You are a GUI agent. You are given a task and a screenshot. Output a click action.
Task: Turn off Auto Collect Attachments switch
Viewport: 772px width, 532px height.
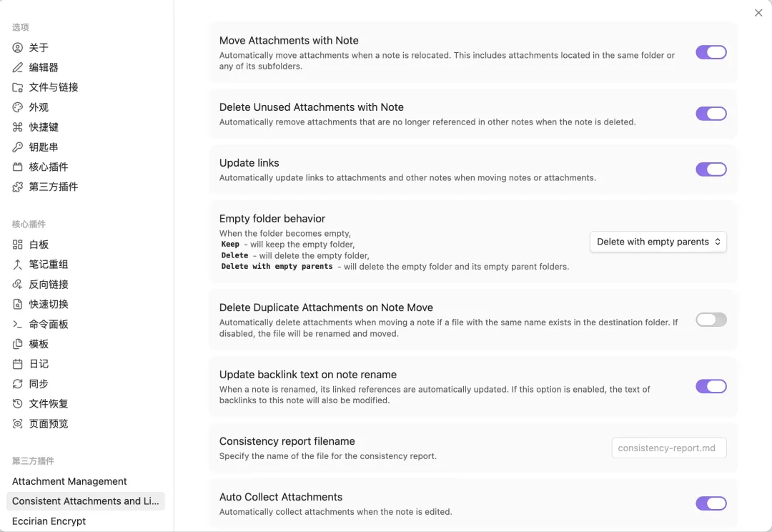711,504
